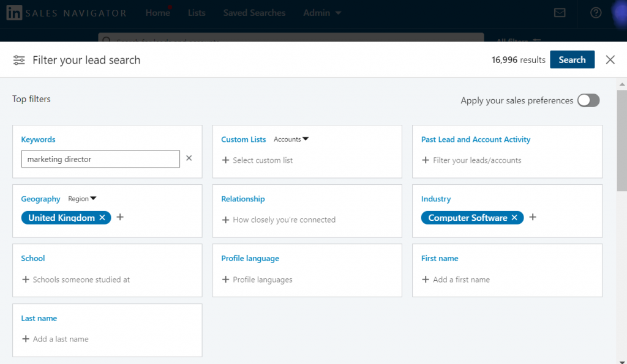Open the Region dropdown in Geography

(82, 199)
